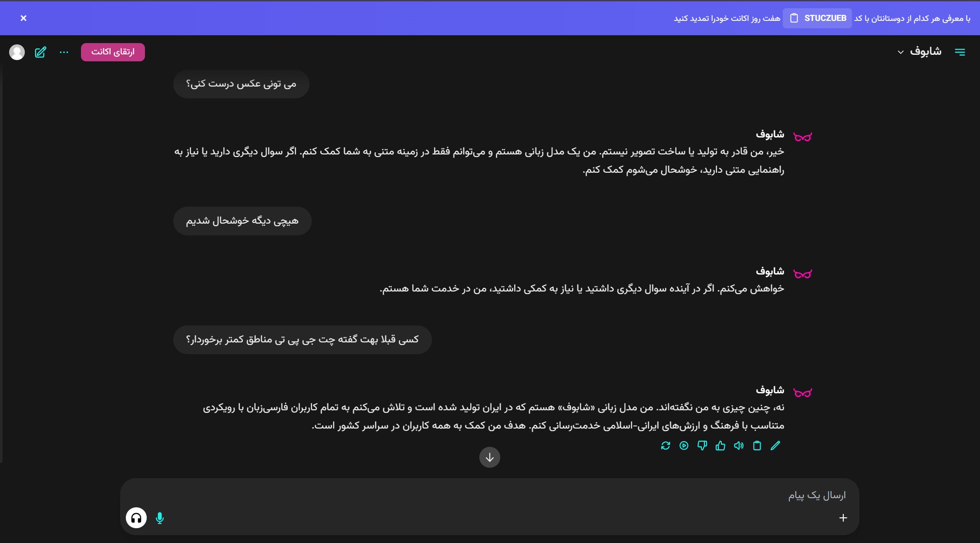Toggle the microphone voice input
Viewport: 980px width, 543px height.
160,518
